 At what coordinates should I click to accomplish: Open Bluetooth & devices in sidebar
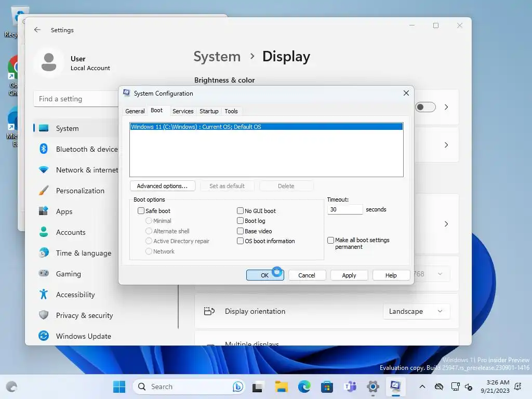pyautogui.click(x=76, y=149)
